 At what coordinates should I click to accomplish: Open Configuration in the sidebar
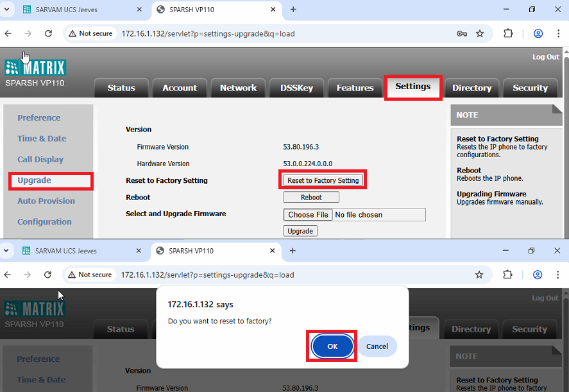[x=44, y=222]
